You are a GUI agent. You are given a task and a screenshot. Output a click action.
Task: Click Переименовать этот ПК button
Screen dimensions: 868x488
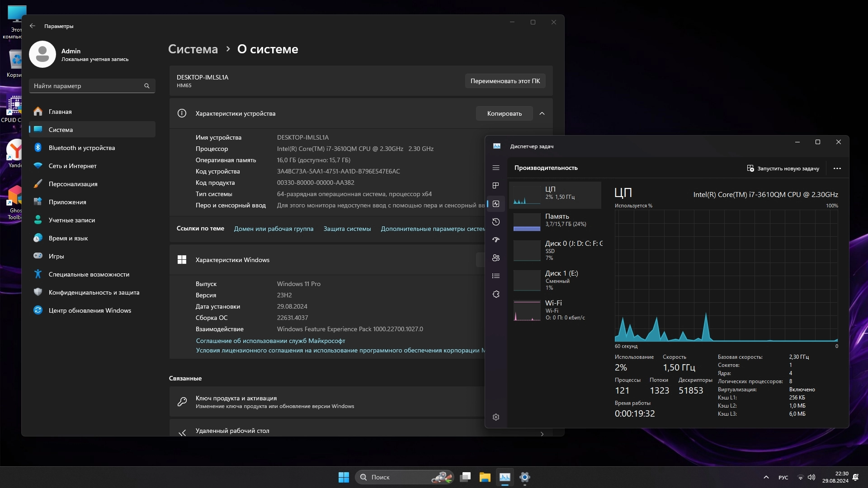[505, 81]
